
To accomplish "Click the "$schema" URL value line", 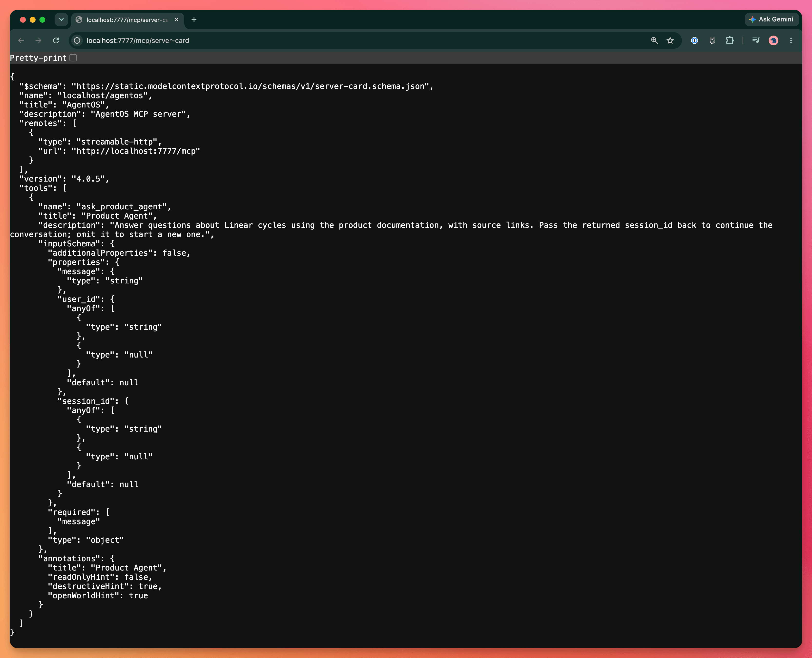I will point(226,87).
